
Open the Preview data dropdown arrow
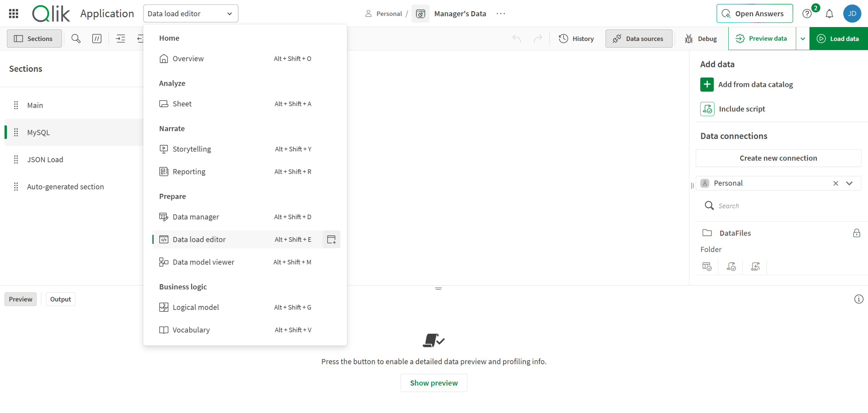[803, 39]
